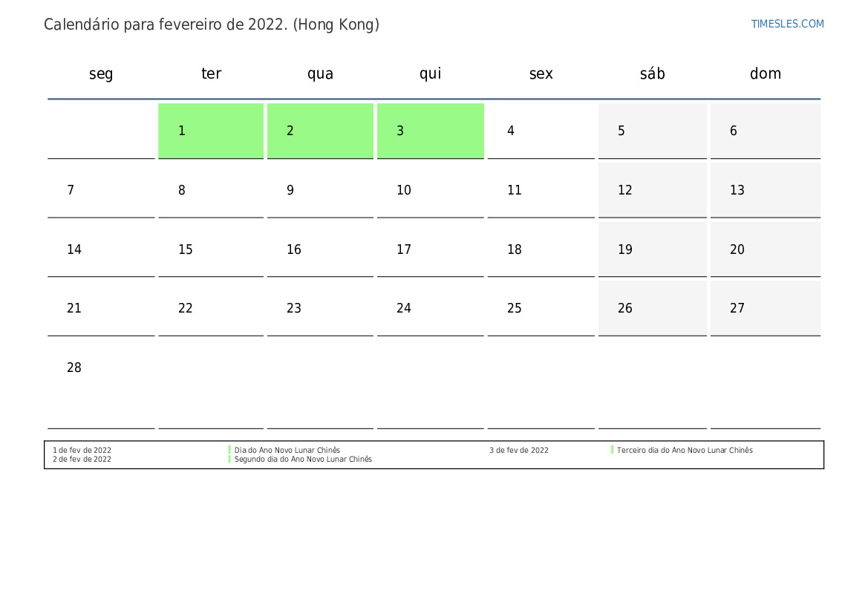Click the calendar title for fevereiro de 2022

212,25
